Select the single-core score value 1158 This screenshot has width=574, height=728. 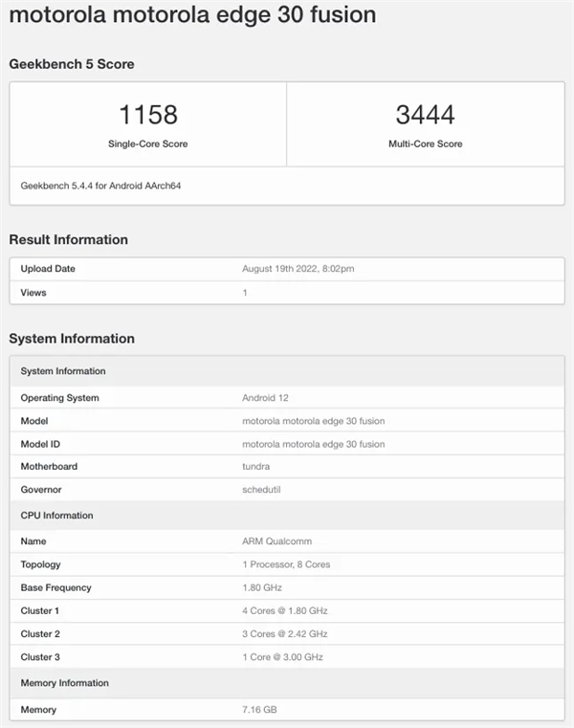[147, 116]
